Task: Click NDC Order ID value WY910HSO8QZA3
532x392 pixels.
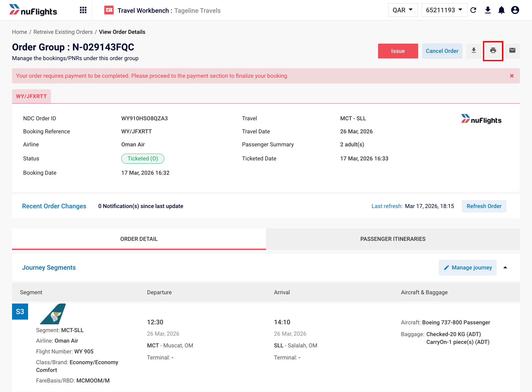Action: point(144,118)
